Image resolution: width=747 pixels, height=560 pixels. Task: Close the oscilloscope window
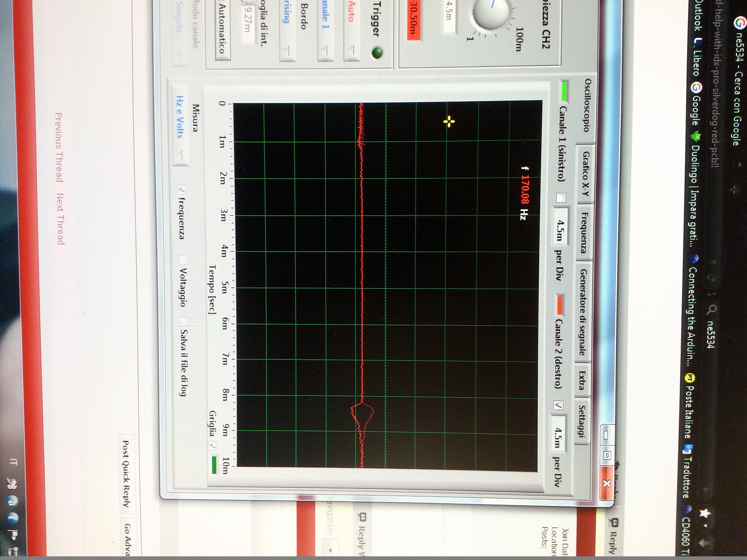(x=607, y=484)
